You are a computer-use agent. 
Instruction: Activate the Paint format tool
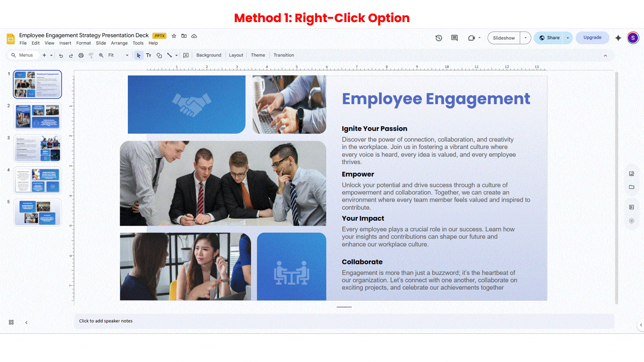91,55
